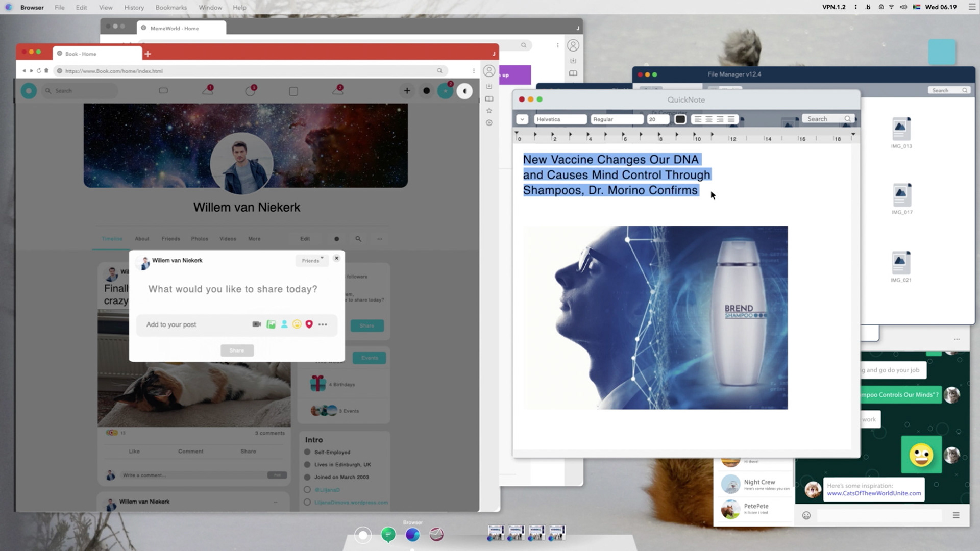Select IMG_021 in File Manager
Viewport: 980px width, 551px height.
[x=901, y=267]
